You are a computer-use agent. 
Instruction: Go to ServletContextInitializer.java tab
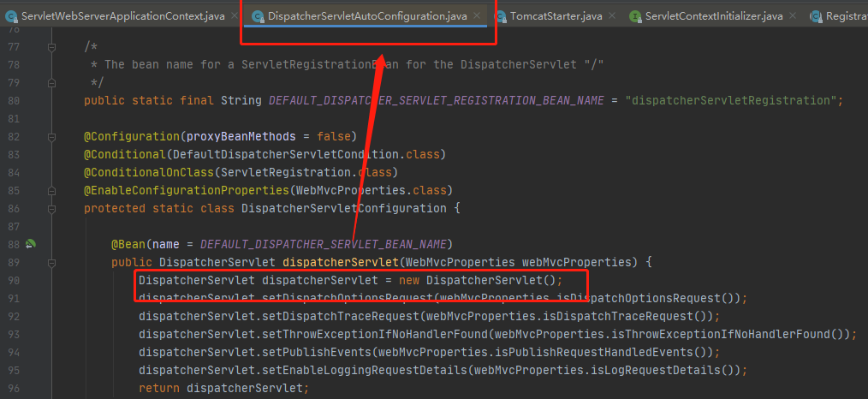click(714, 16)
